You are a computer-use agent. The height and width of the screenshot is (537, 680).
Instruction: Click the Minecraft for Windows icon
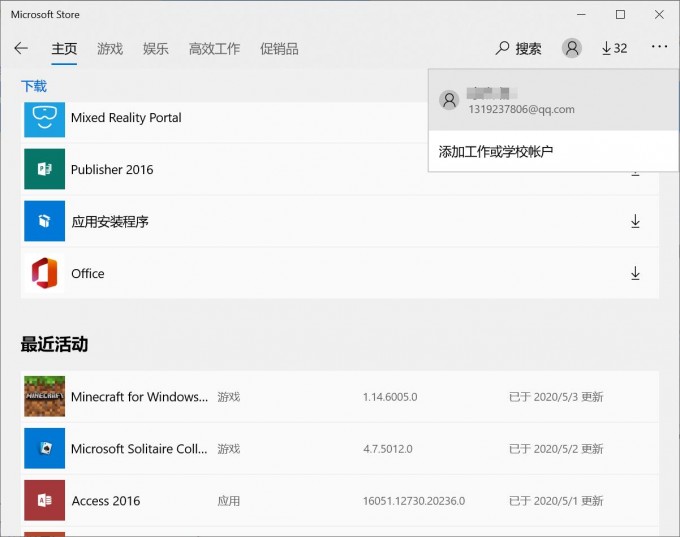tap(44, 396)
